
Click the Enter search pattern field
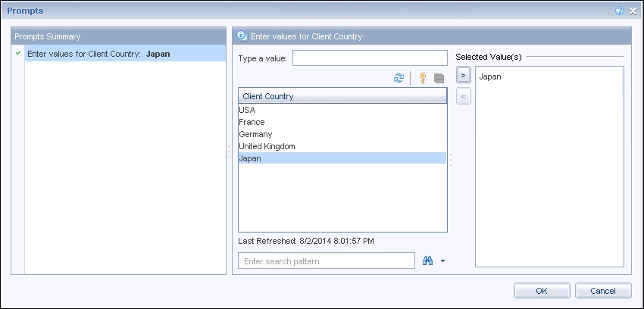click(x=327, y=261)
